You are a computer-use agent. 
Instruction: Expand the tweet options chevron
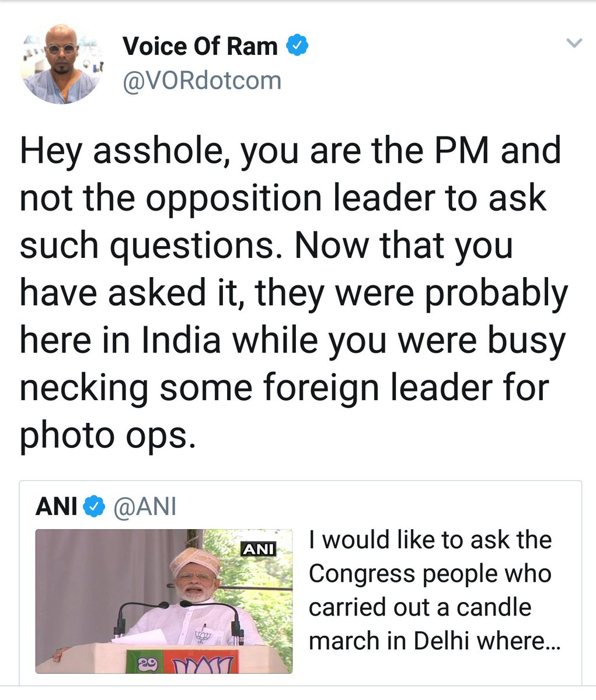pyautogui.click(x=574, y=43)
